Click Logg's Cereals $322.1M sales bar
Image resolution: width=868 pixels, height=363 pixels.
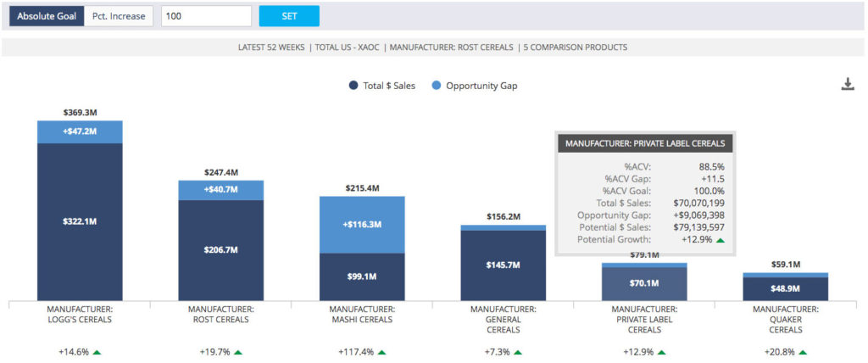(80, 221)
